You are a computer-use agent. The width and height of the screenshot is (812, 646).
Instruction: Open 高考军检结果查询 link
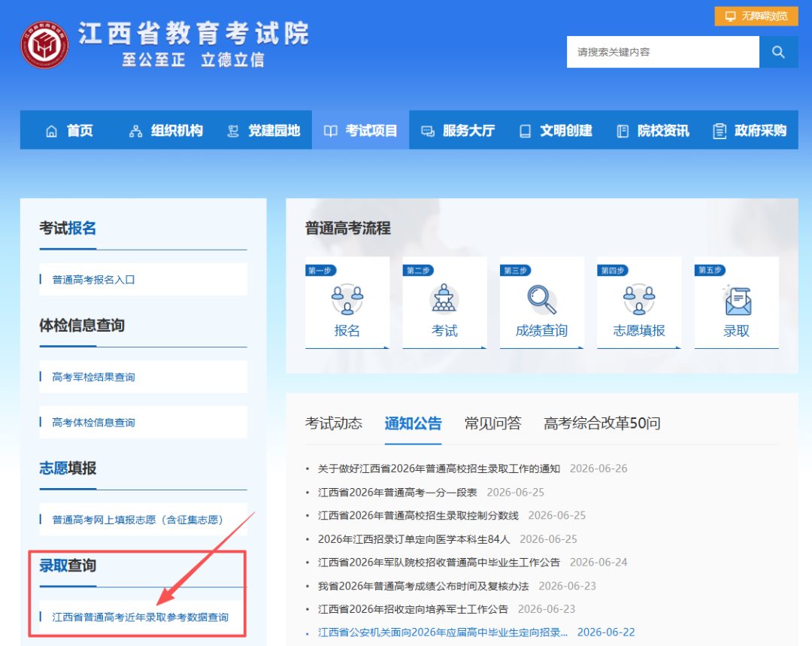pos(93,377)
